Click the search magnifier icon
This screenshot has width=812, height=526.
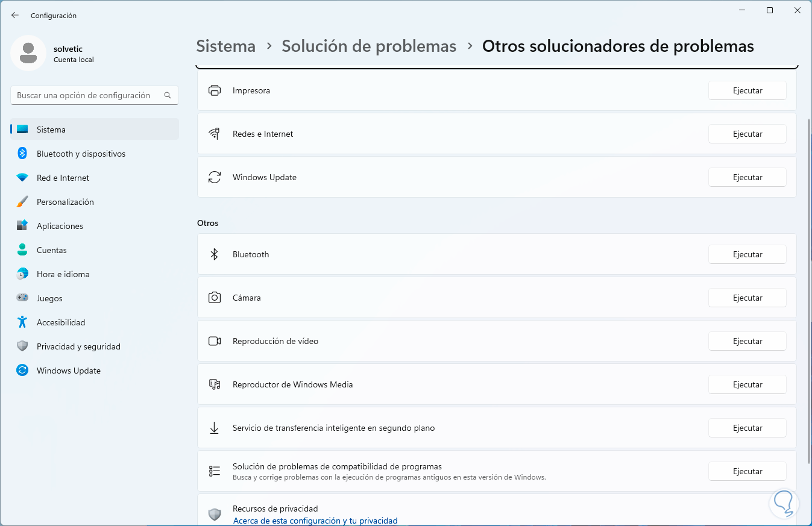click(168, 95)
